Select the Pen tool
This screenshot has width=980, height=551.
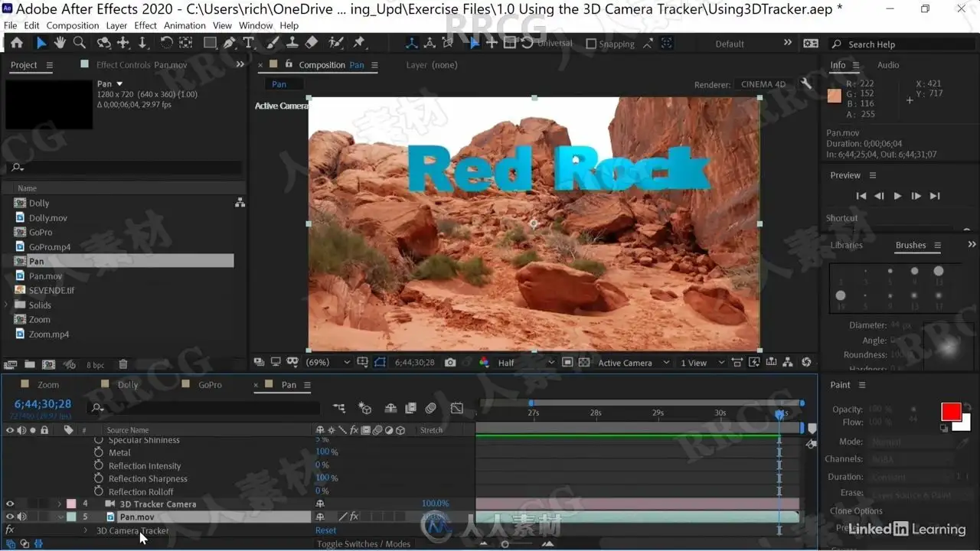(x=230, y=44)
